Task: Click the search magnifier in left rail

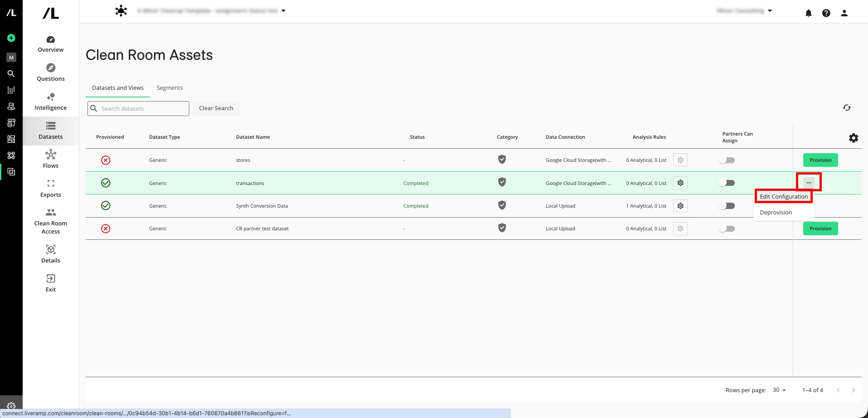Action: (x=11, y=73)
